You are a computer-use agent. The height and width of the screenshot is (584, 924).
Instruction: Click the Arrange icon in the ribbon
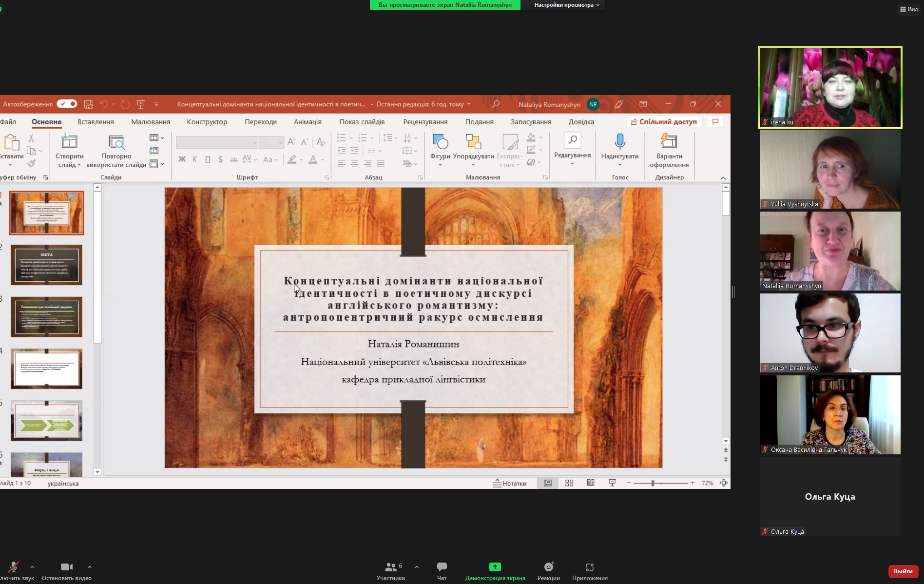pyautogui.click(x=473, y=142)
